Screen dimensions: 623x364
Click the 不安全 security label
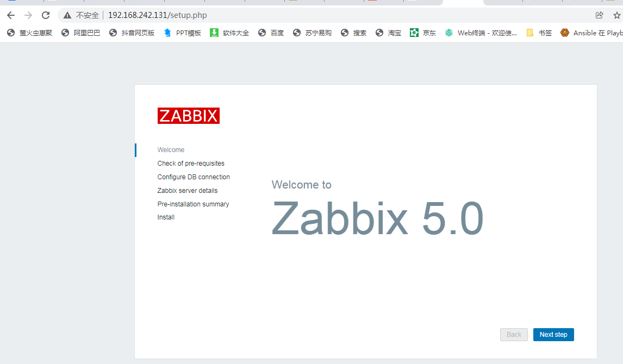click(x=88, y=15)
